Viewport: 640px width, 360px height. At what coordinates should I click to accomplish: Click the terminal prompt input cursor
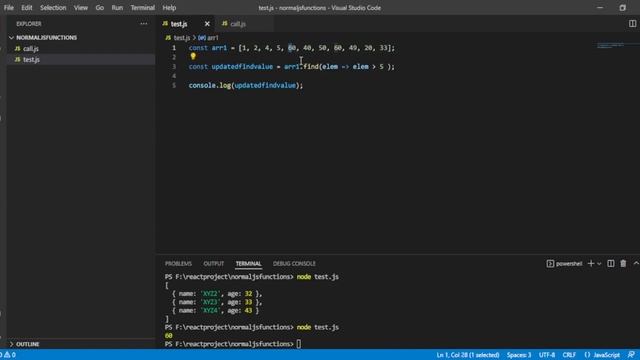299,344
